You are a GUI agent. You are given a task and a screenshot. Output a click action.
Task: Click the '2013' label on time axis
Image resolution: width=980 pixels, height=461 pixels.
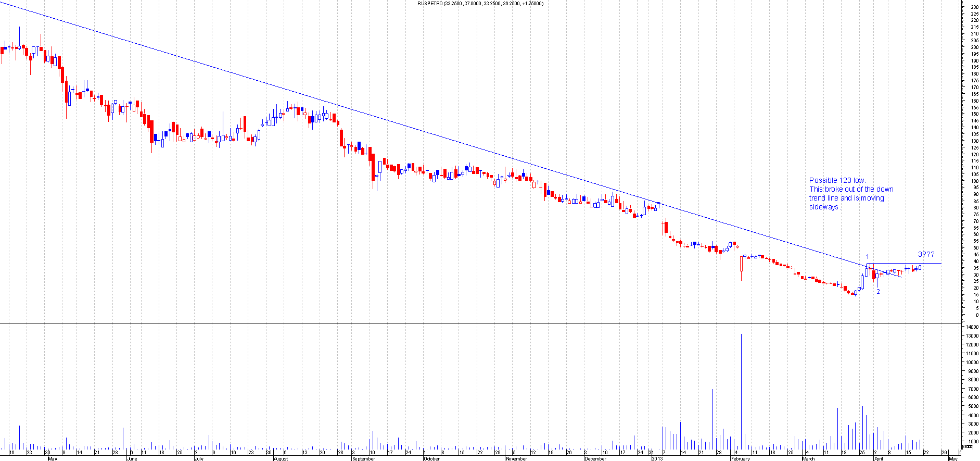pos(657,459)
